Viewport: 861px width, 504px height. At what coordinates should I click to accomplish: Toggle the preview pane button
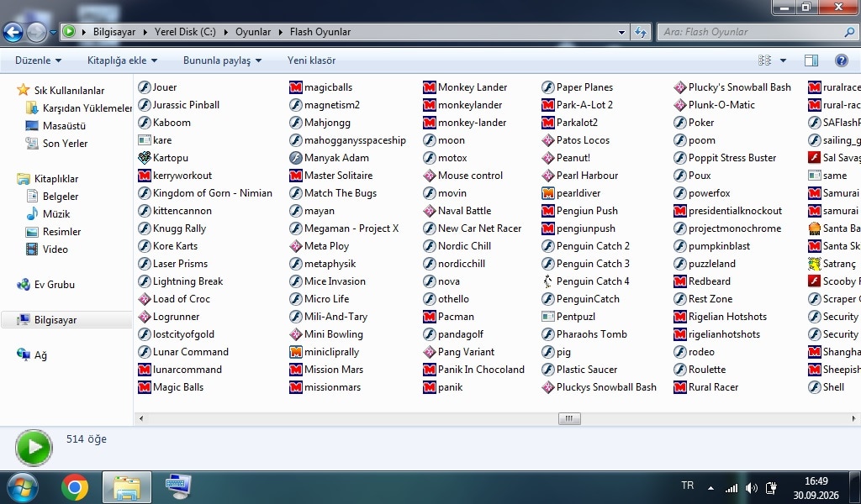811,60
